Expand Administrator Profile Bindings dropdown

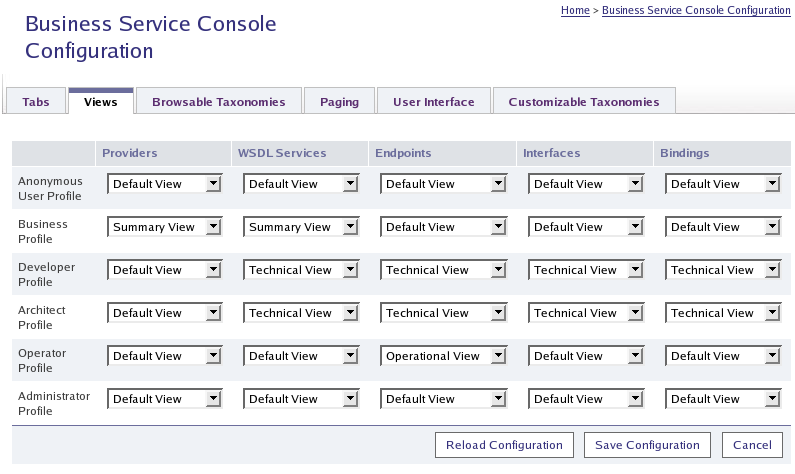click(x=722, y=399)
